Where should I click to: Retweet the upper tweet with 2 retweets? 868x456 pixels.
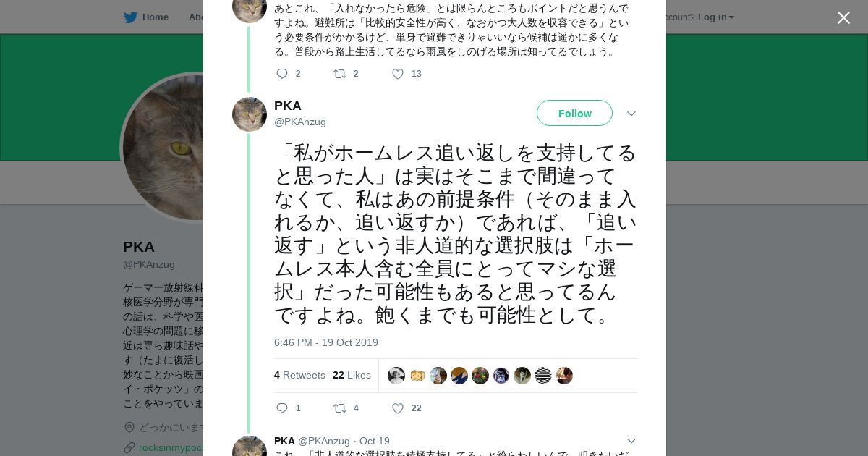pos(340,74)
